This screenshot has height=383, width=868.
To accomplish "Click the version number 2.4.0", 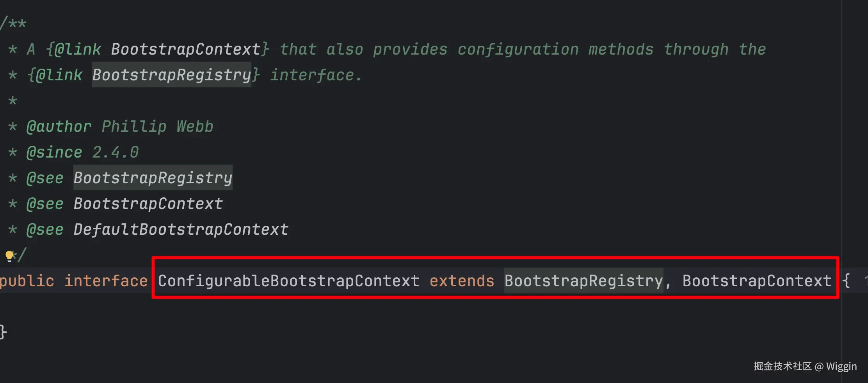I will pos(115,152).
